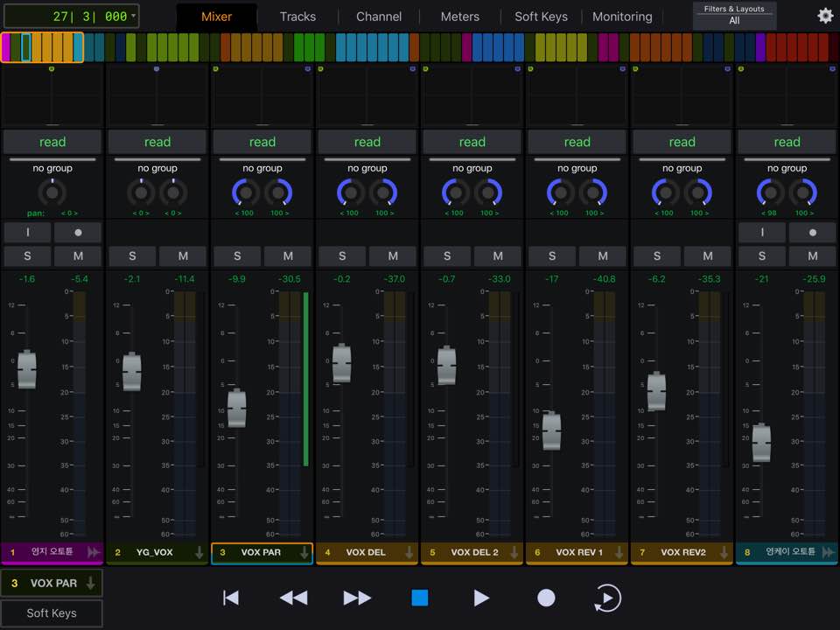This screenshot has width=840, height=630.
Task: Click pan knob on track 1
Action: (52, 192)
